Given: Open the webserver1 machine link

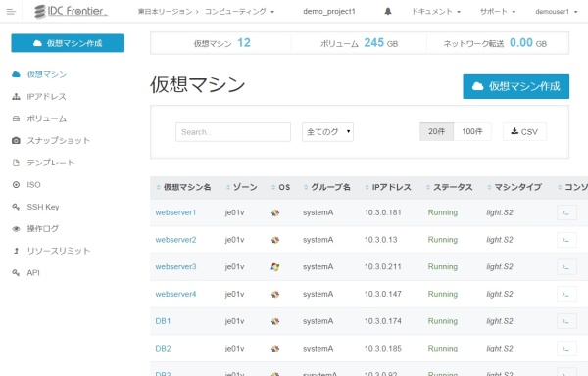Looking at the screenshot, I should click(175, 212).
